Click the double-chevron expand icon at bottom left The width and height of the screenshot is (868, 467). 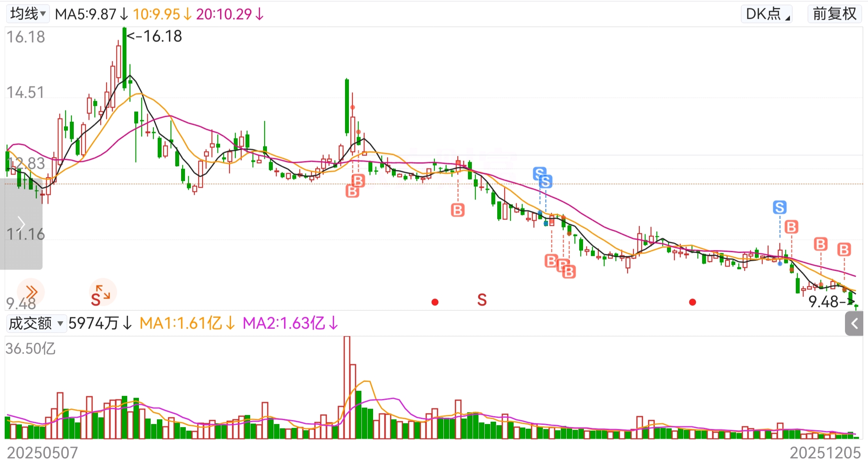[31, 291]
